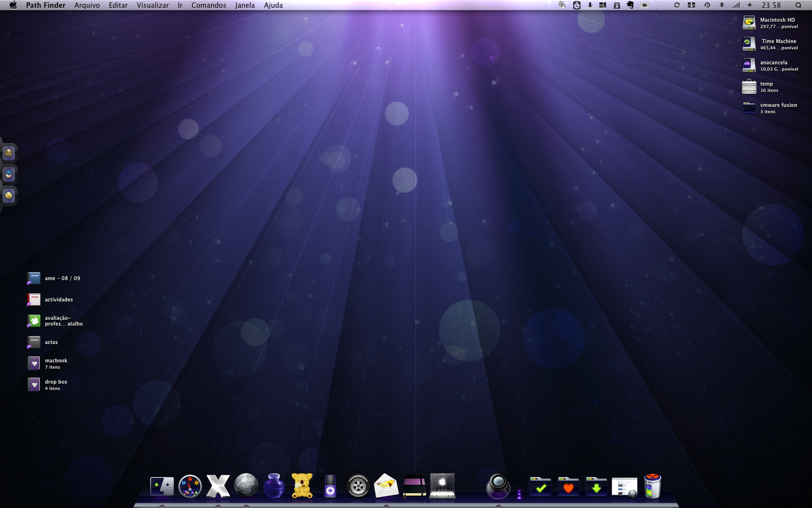Select the anacancela volume icon
Image resolution: width=812 pixels, height=508 pixels.
(749, 65)
